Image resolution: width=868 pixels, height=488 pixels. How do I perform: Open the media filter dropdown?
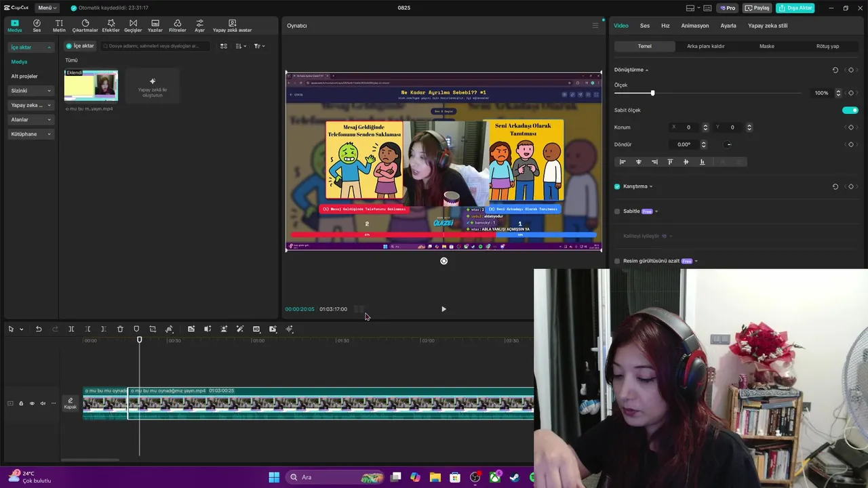tap(259, 46)
